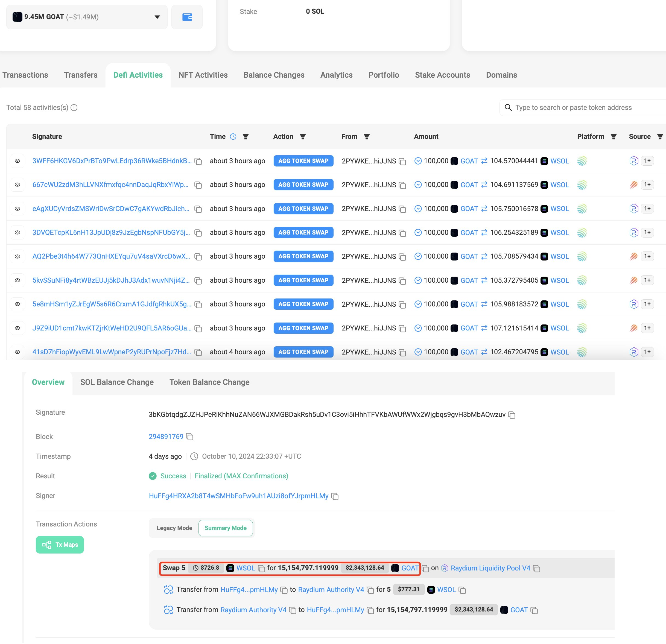Click the info icon next to total activities
Screen dimensions: 666x644
pyautogui.click(x=74, y=108)
